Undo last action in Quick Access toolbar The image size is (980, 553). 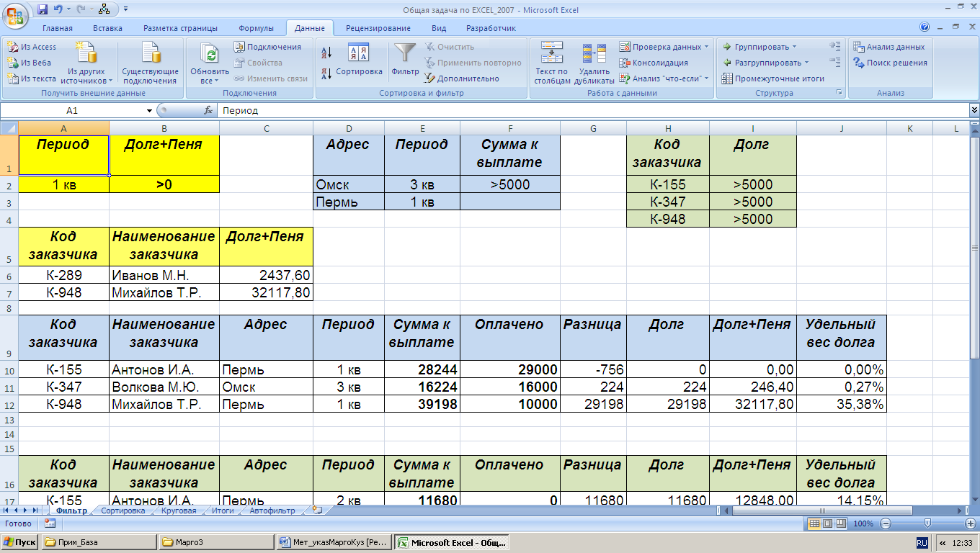click(x=58, y=9)
